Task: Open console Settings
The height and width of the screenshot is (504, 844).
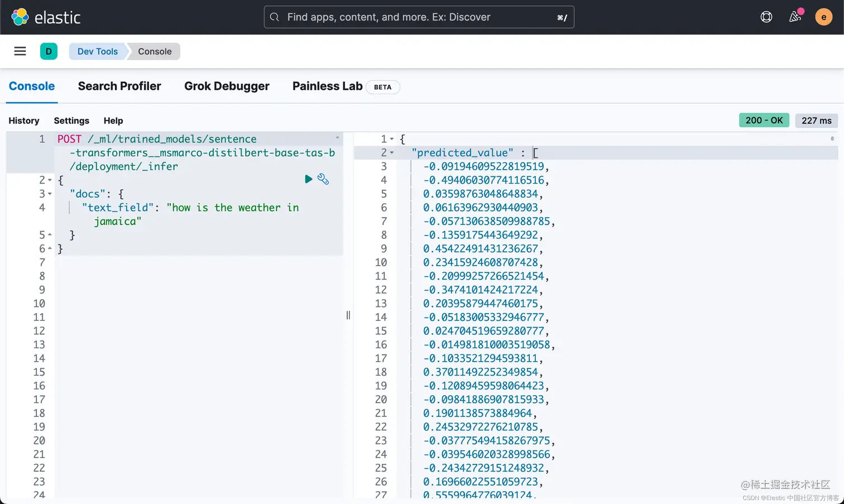Action: pyautogui.click(x=71, y=121)
